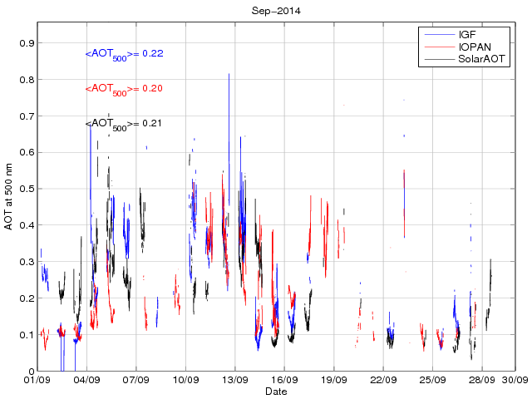This screenshot has height=399, width=532.
Task: Click the red mean AOT 0.20 annotation
Action: pyautogui.click(x=124, y=89)
